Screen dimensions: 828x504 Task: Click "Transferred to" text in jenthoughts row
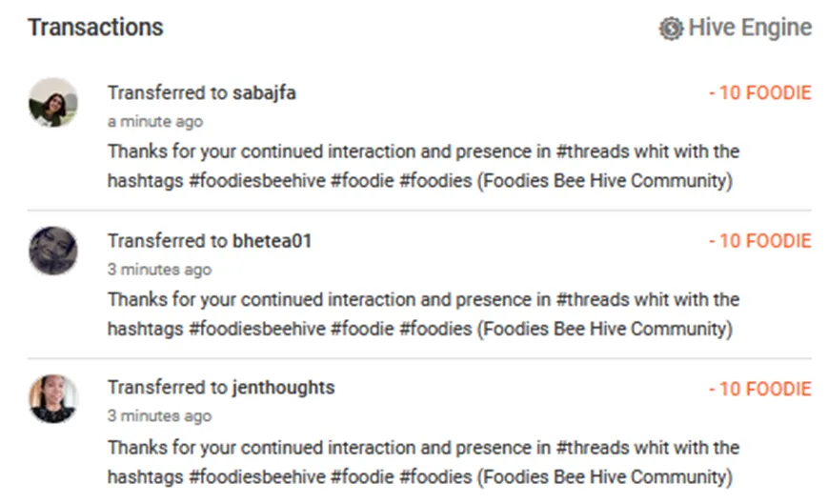tap(167, 389)
